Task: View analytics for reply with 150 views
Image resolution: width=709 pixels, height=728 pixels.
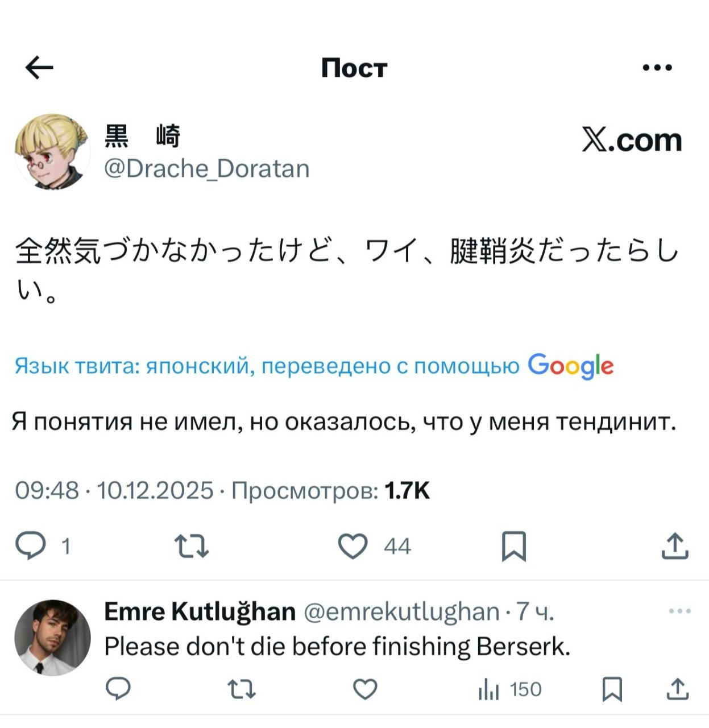Action: [x=489, y=690]
